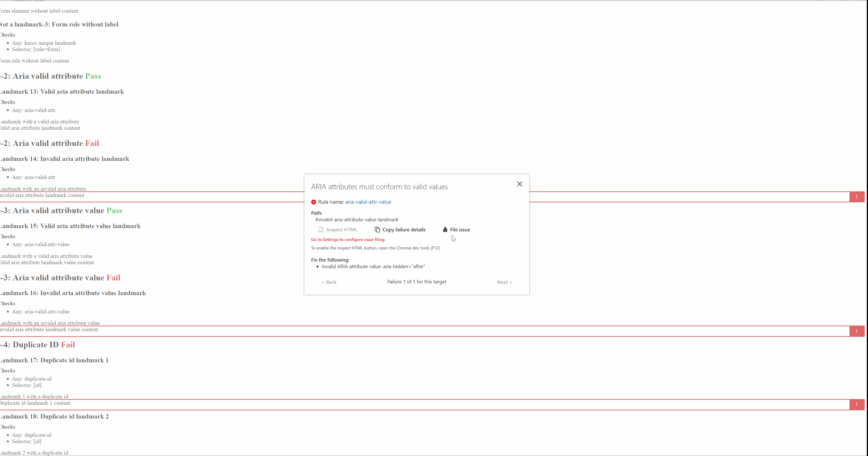The width and height of the screenshot is (868, 456).
Task: Follow the Go to Settings issue filing link
Action: (348, 239)
